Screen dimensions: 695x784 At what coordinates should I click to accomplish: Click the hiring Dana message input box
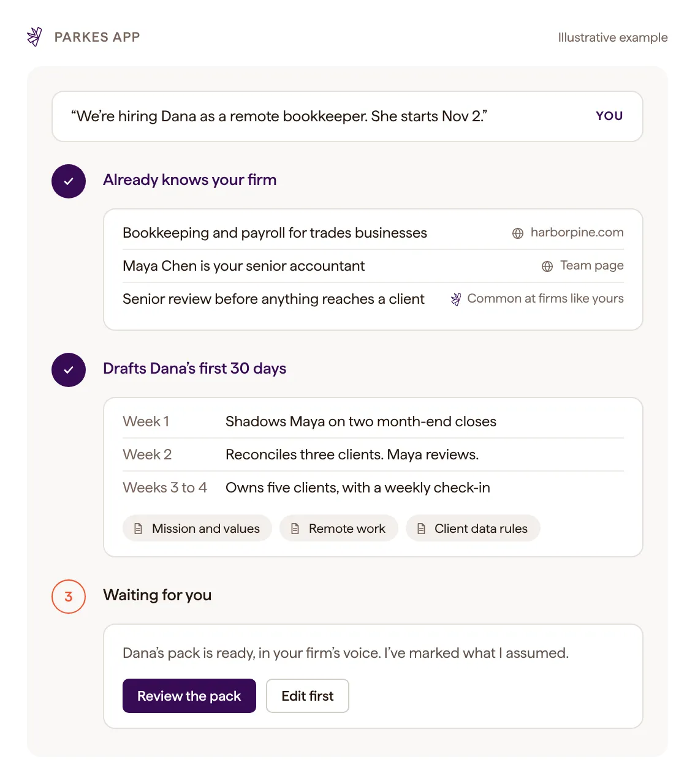[347, 116]
